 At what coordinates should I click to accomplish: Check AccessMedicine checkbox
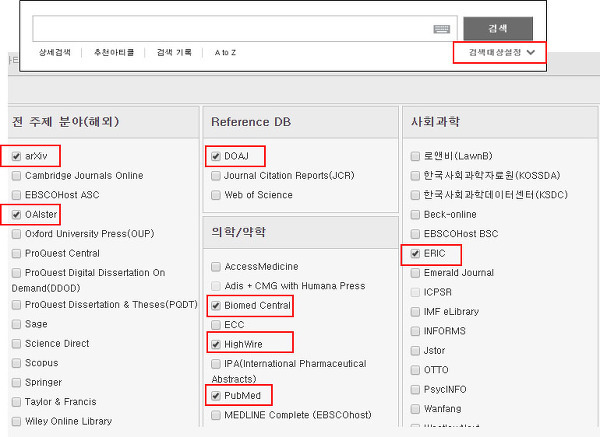(x=216, y=266)
